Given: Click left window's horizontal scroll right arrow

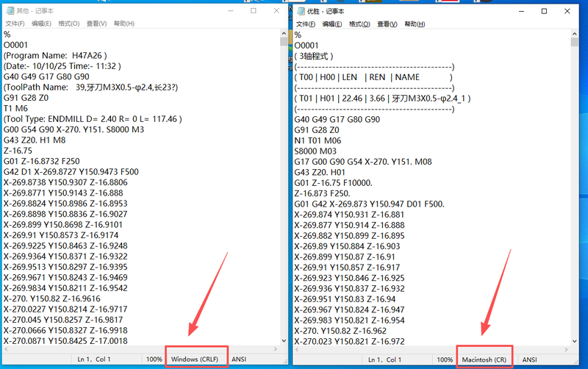Looking at the screenshot, I should point(277,350).
